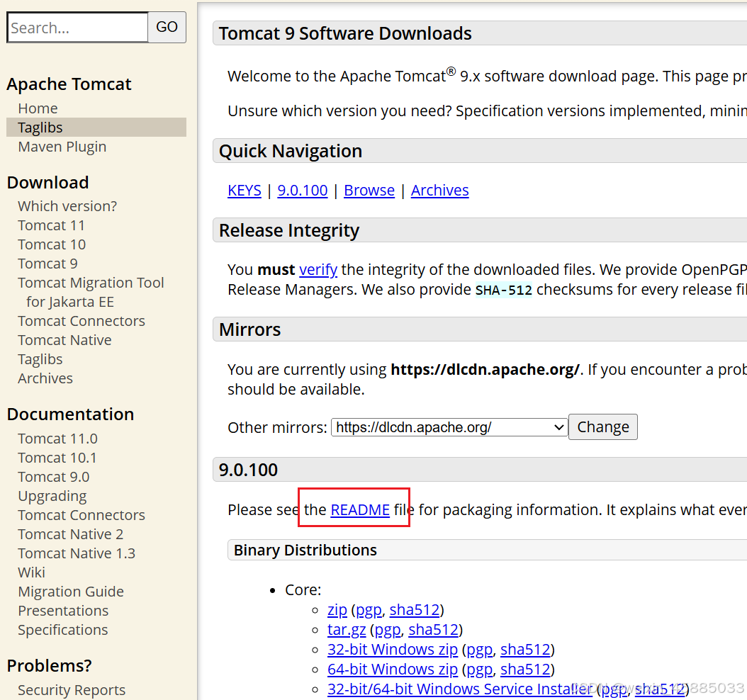Open the sha512 checksum for the zip
747x700 pixels.
pos(414,609)
